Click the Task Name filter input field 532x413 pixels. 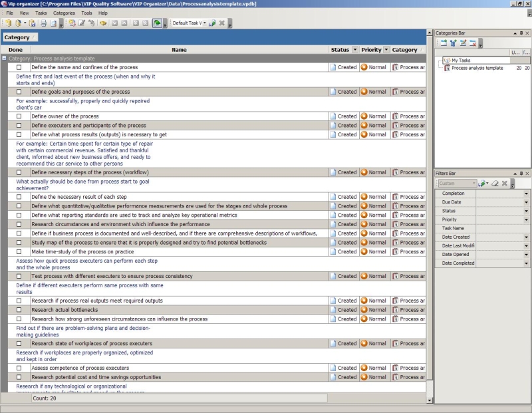(503, 228)
